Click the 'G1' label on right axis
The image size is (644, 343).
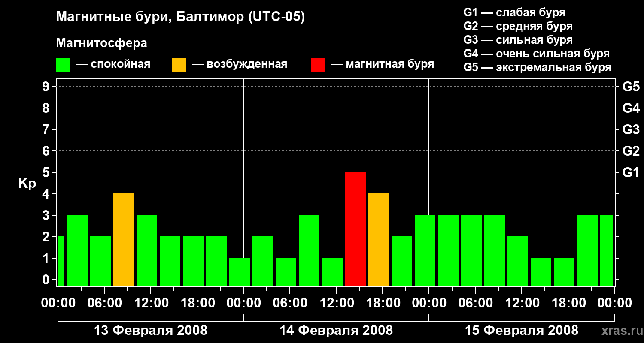click(631, 172)
